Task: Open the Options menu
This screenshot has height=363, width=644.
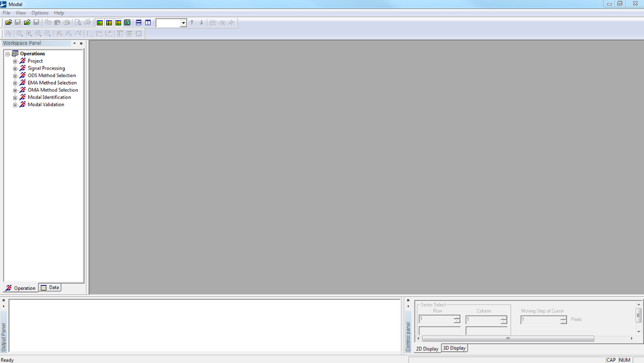Action: tap(39, 12)
